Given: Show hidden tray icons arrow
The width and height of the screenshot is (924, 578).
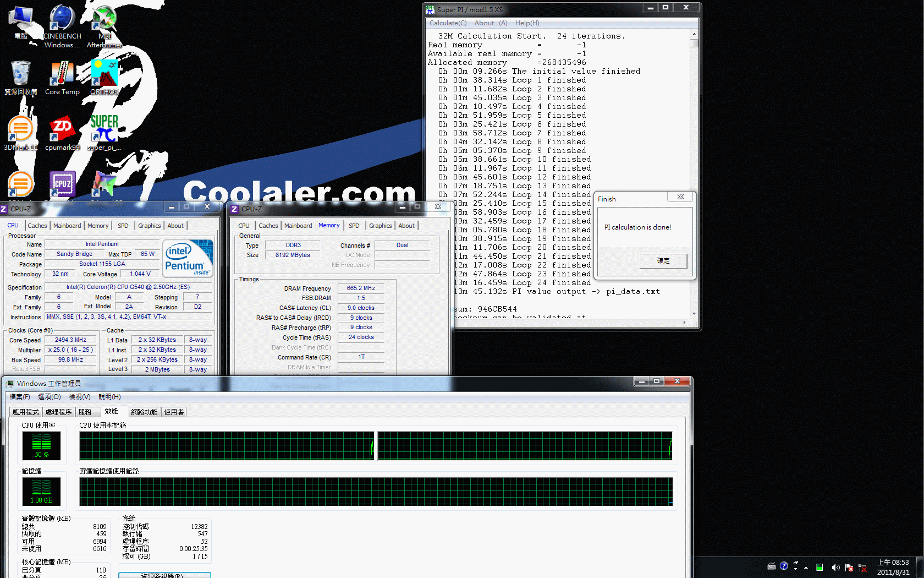Looking at the screenshot, I should tap(806, 568).
